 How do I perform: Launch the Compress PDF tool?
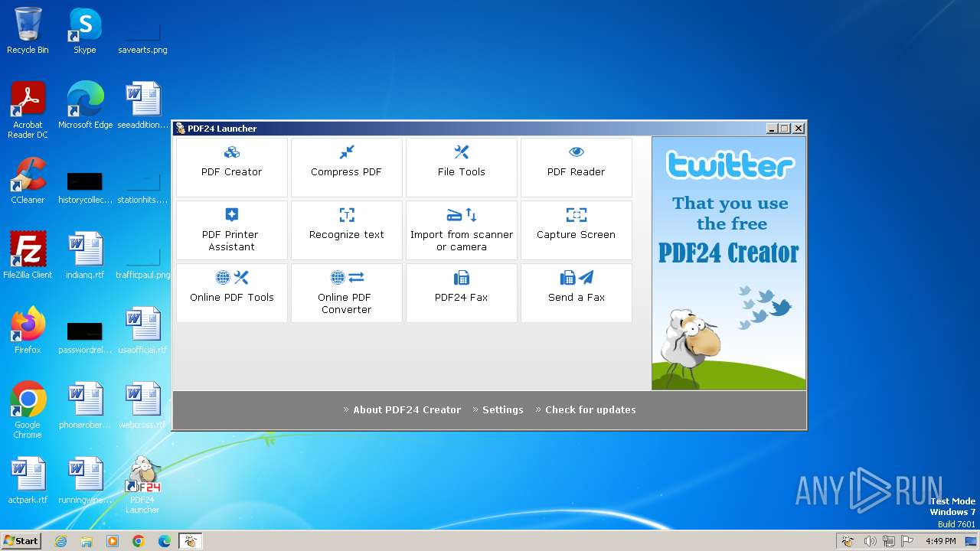347,167
